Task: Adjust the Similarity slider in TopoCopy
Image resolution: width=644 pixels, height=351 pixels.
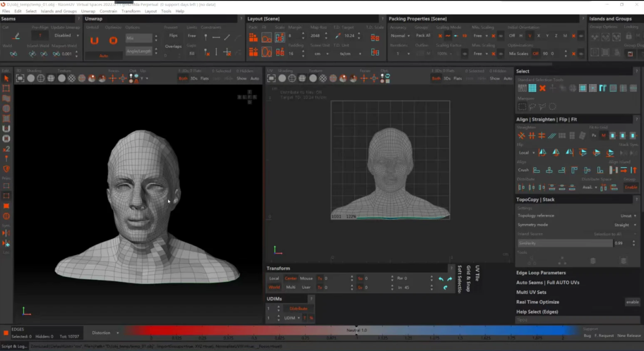Action: (x=565, y=243)
